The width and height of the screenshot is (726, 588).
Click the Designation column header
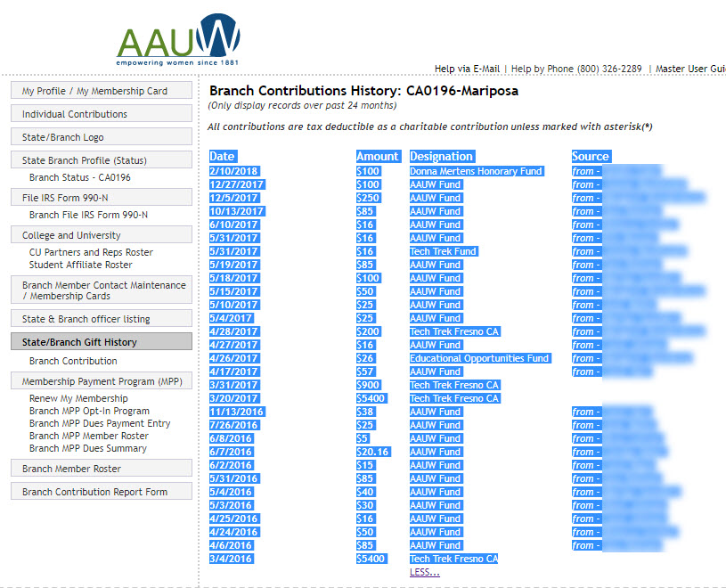click(442, 157)
